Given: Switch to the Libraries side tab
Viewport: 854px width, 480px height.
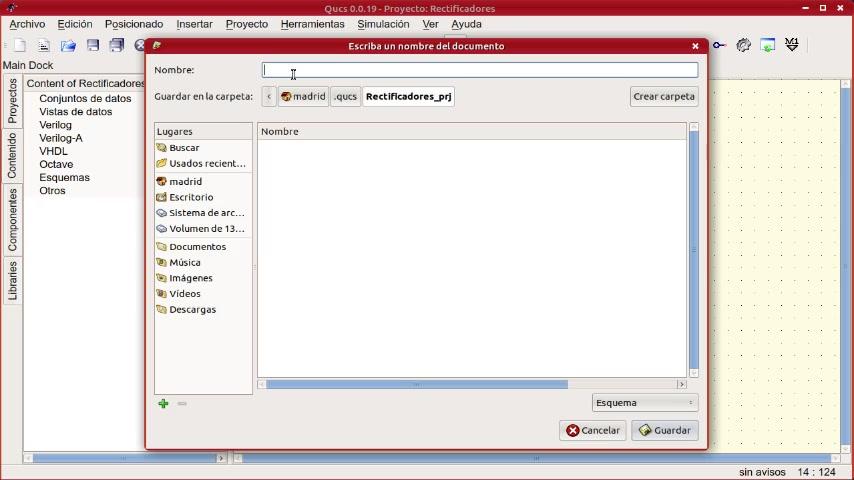Looking at the screenshot, I should point(13,281).
